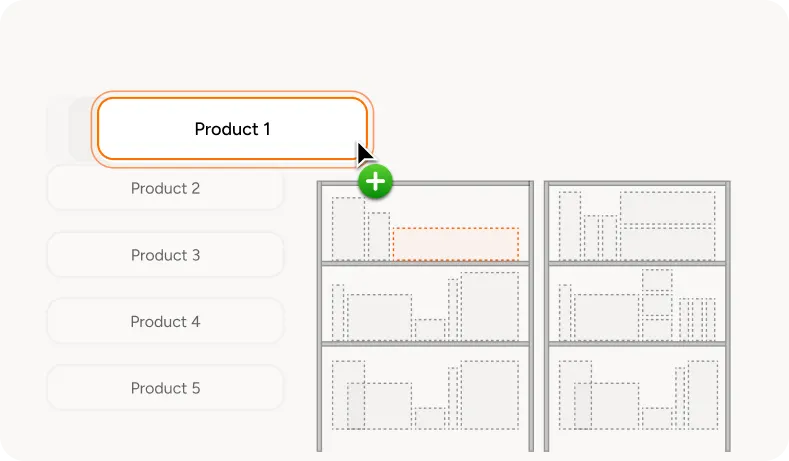Select the Product 2 list item
The width and height of the screenshot is (789, 461).
tap(166, 188)
